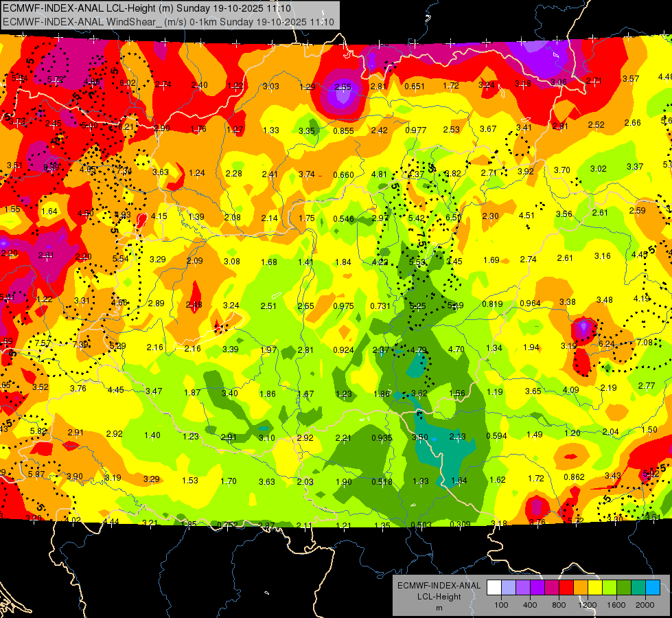This screenshot has width=672, height=618.
Task: Click the sky blue legend swatch
Action: pos(653,588)
